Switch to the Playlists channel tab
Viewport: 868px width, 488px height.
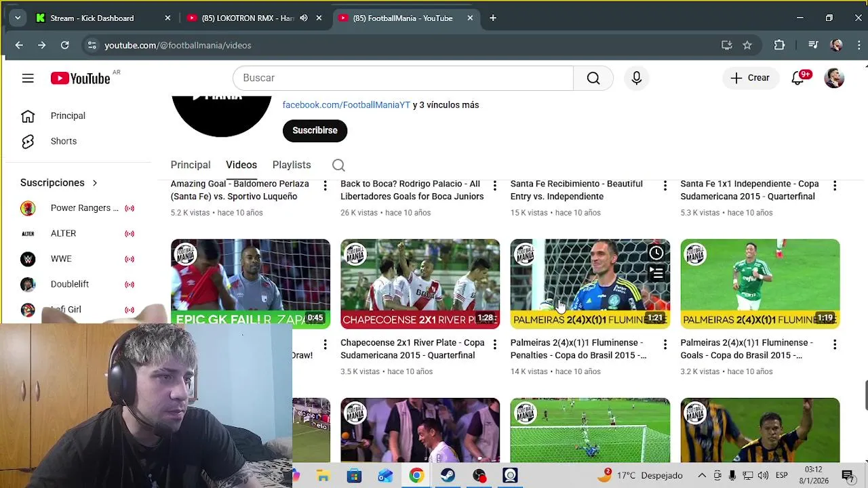292,165
